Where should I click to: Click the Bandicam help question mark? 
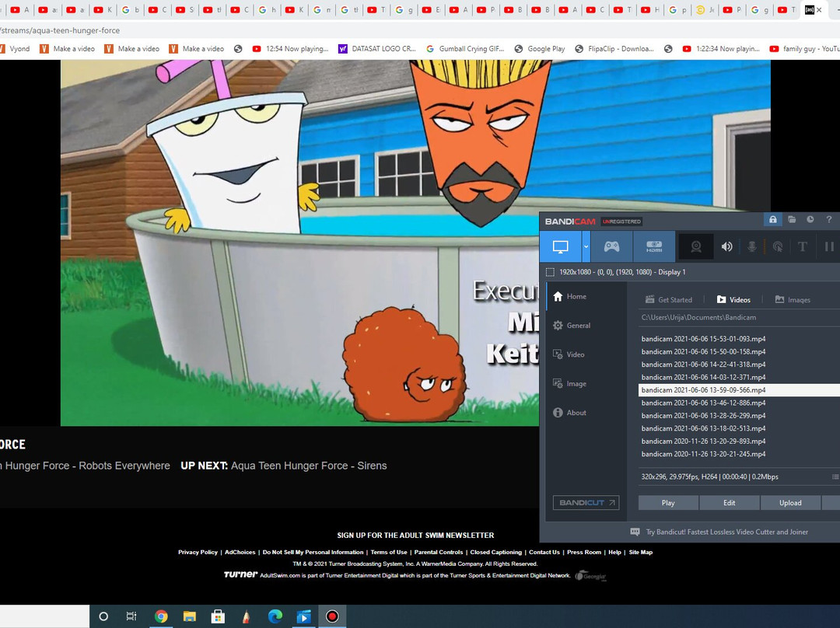(829, 220)
